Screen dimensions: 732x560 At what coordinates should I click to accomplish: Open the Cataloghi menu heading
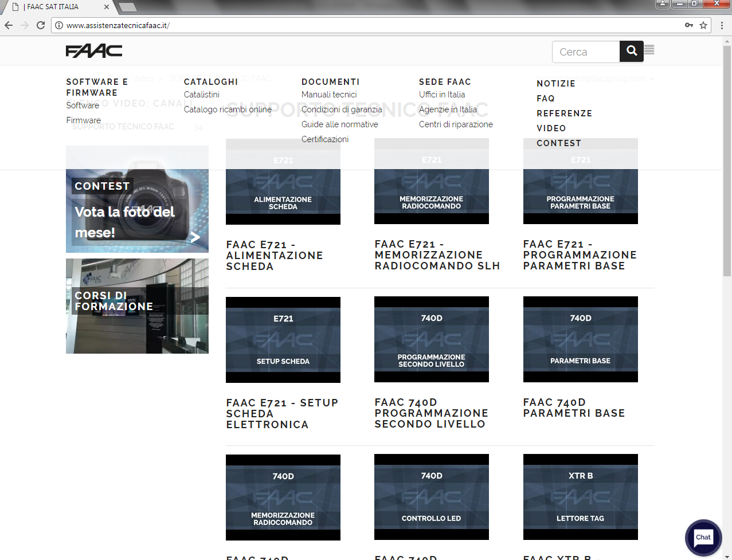pyautogui.click(x=210, y=82)
